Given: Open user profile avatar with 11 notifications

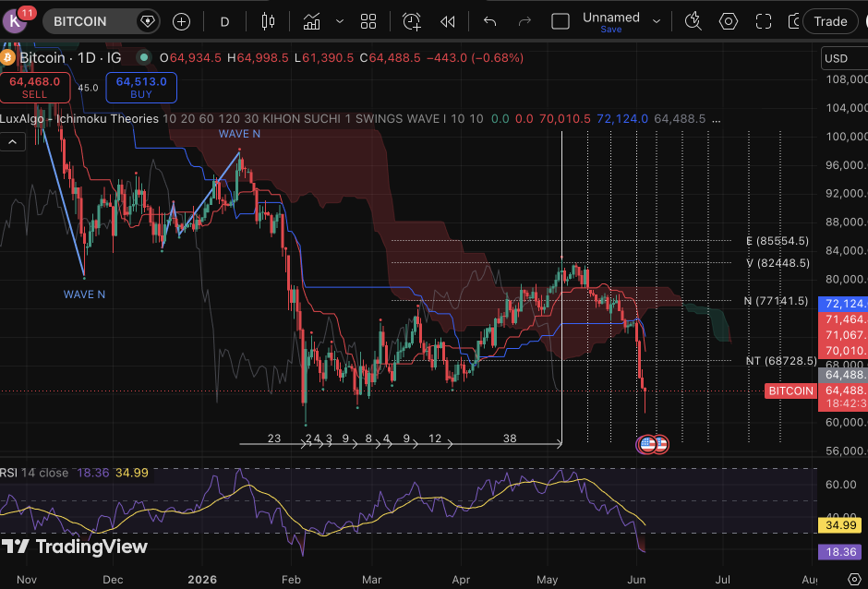Looking at the screenshot, I should click(15, 21).
